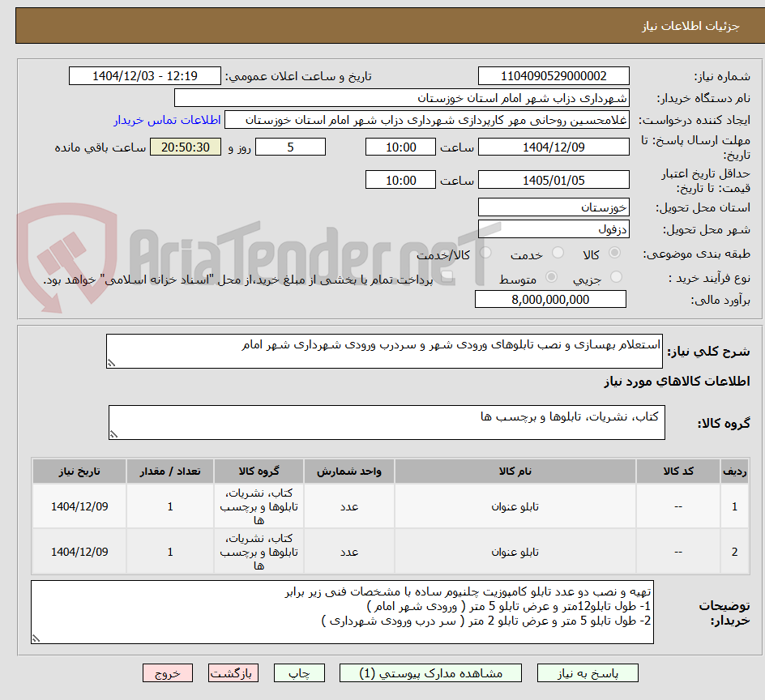
Task: Toggle the اسناد خزانه اسلامی payment checkbox
Action: [x=447, y=278]
